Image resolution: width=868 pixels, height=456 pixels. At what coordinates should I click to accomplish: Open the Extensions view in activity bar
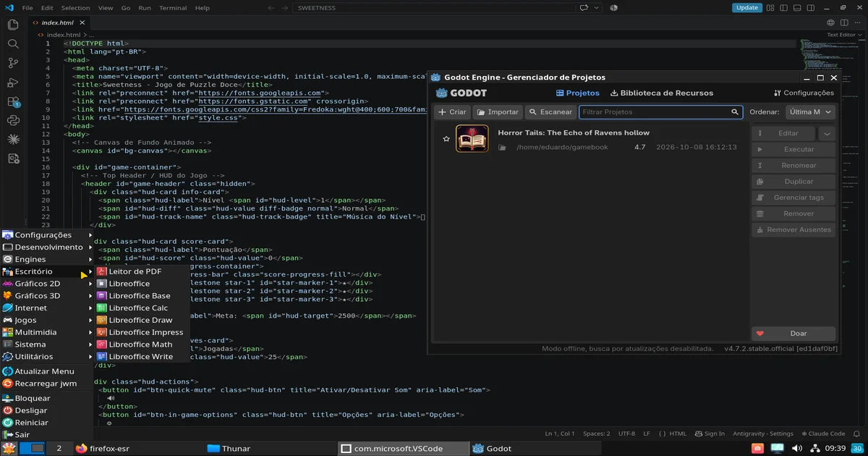12,102
